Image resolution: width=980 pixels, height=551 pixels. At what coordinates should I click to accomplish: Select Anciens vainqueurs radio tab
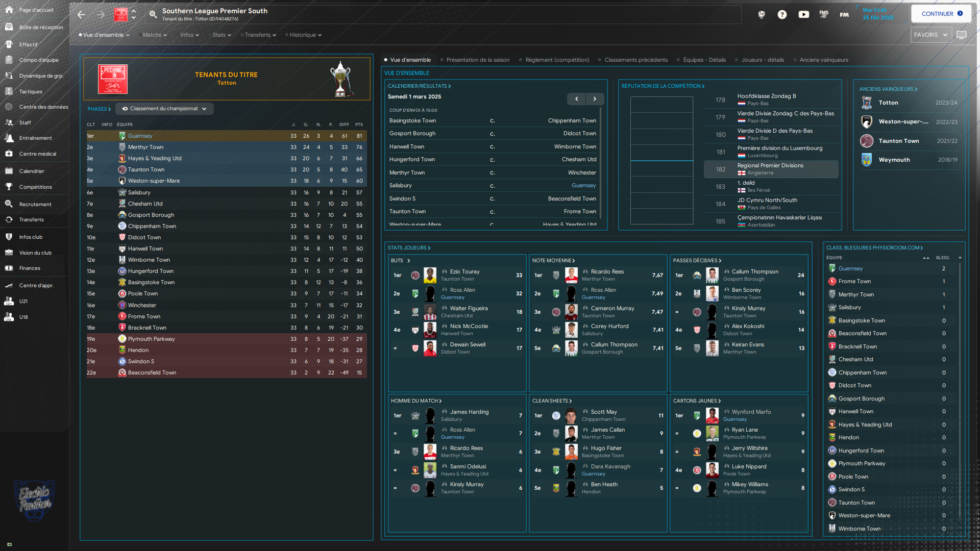pos(823,60)
